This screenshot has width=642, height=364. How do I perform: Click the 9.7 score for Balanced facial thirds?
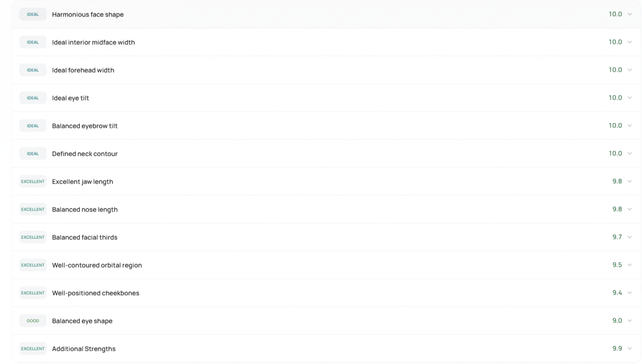tap(617, 237)
